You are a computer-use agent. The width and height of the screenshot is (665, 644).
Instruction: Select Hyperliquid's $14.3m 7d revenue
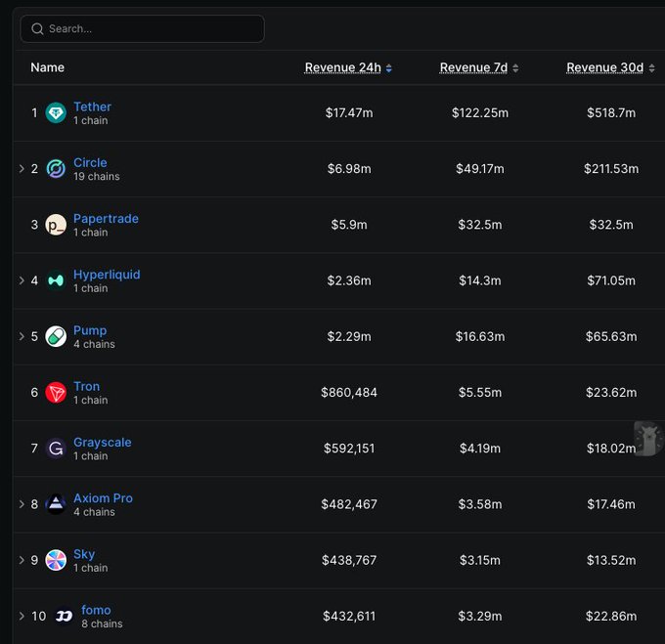480,280
